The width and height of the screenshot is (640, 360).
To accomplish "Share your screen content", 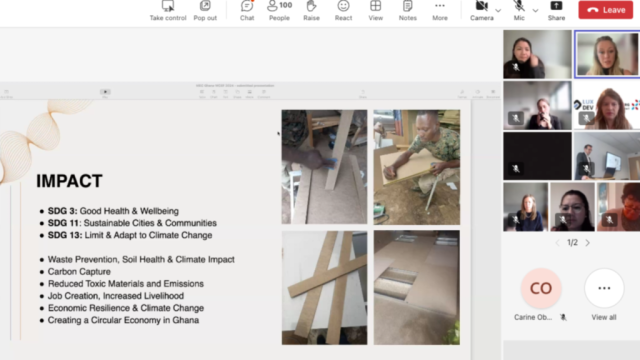I will point(556,11).
